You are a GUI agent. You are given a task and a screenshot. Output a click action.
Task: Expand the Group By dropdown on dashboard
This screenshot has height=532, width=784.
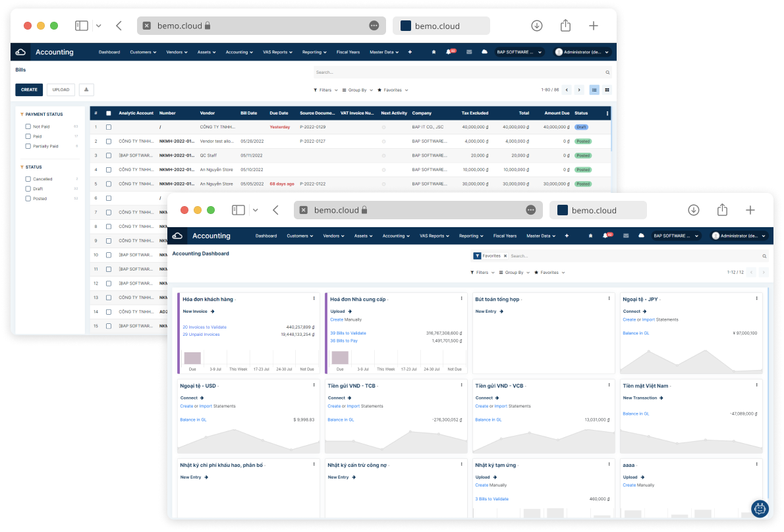point(514,273)
